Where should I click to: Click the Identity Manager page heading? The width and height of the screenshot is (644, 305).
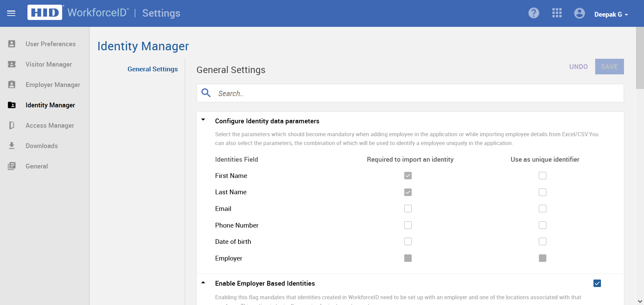(x=143, y=46)
